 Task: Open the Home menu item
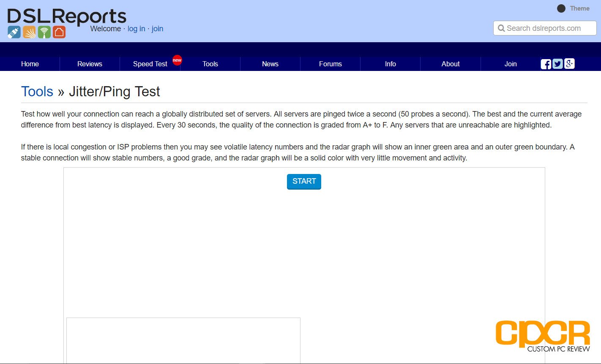point(30,64)
